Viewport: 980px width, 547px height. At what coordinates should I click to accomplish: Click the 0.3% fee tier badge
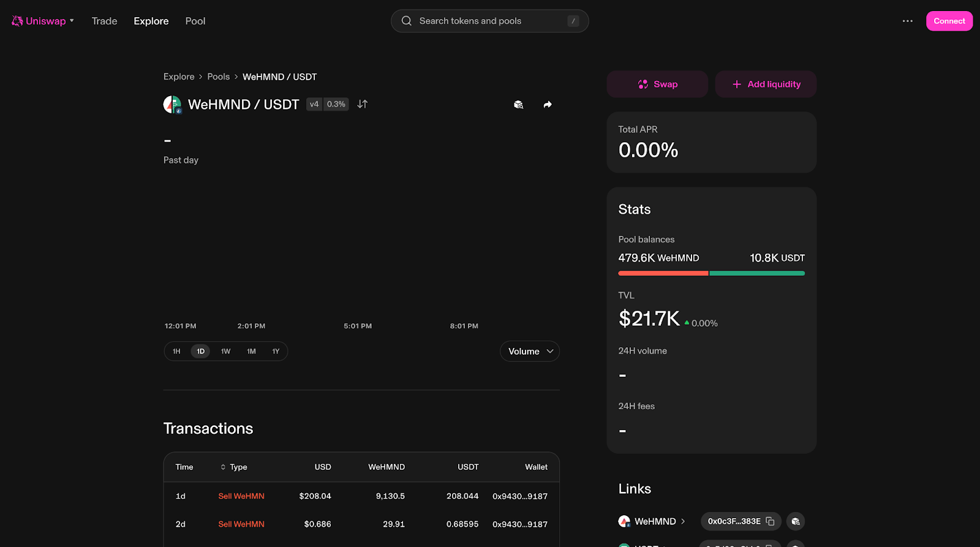(x=336, y=104)
